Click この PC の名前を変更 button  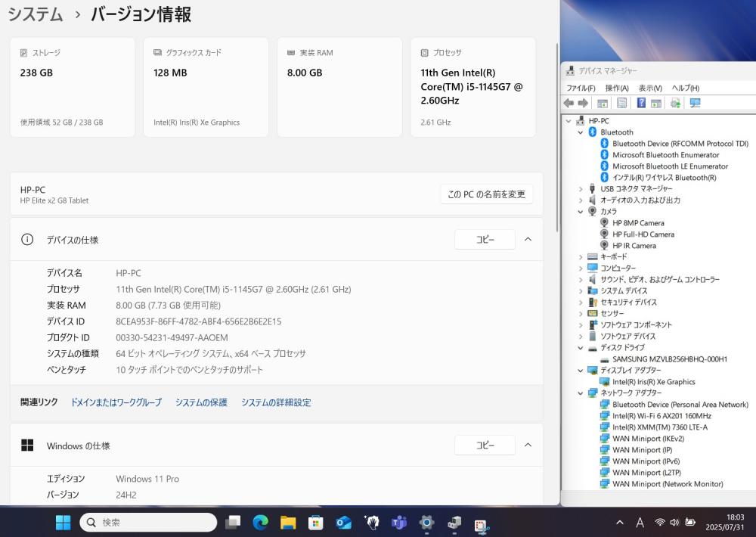[x=486, y=194]
